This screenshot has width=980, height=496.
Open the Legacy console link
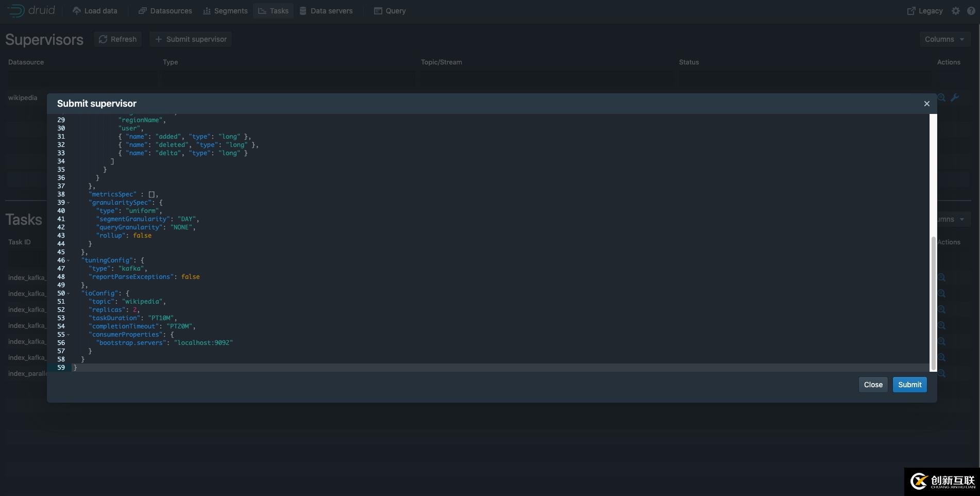pyautogui.click(x=925, y=11)
